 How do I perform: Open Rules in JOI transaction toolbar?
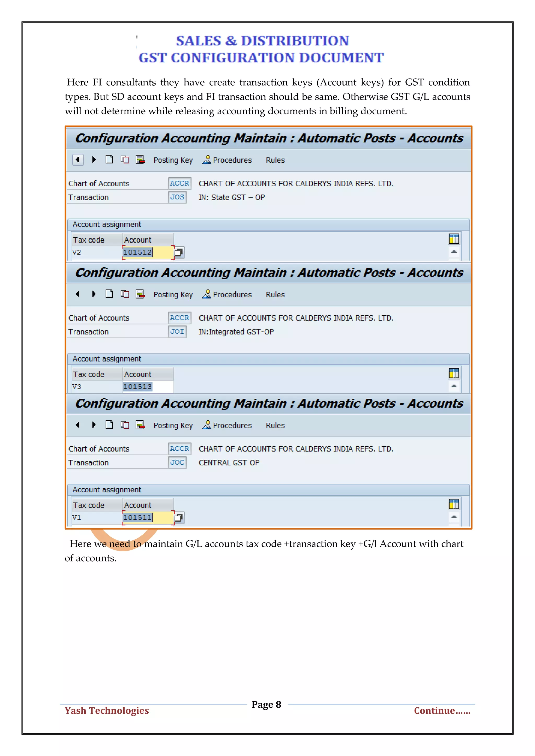pos(275,294)
